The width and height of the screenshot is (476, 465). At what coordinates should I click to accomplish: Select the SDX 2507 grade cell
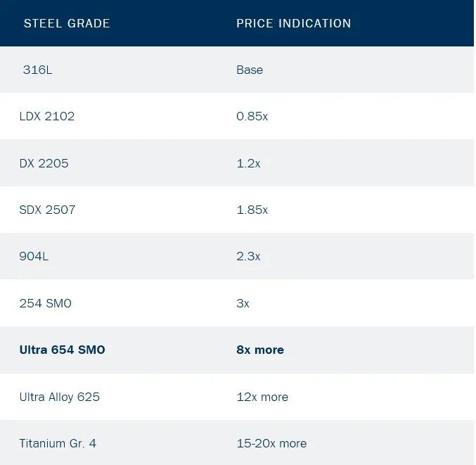click(x=47, y=210)
